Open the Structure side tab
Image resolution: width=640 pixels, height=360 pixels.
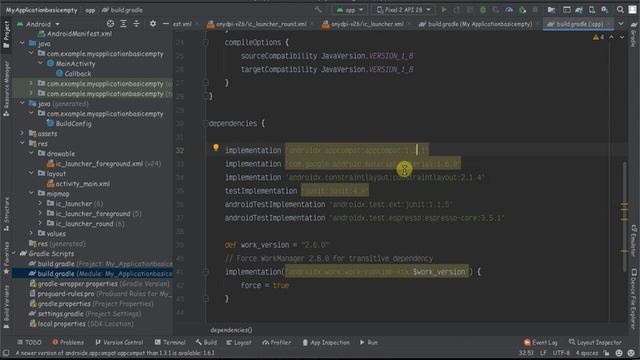(6, 214)
